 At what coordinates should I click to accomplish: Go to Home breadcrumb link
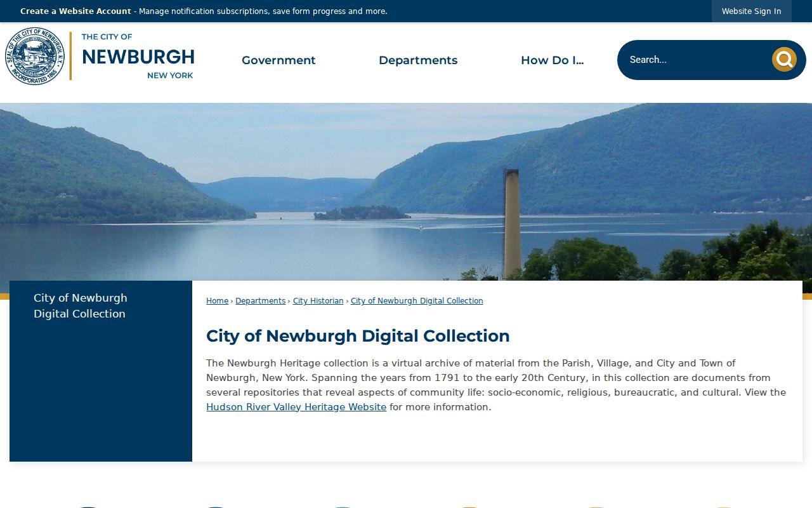click(217, 301)
